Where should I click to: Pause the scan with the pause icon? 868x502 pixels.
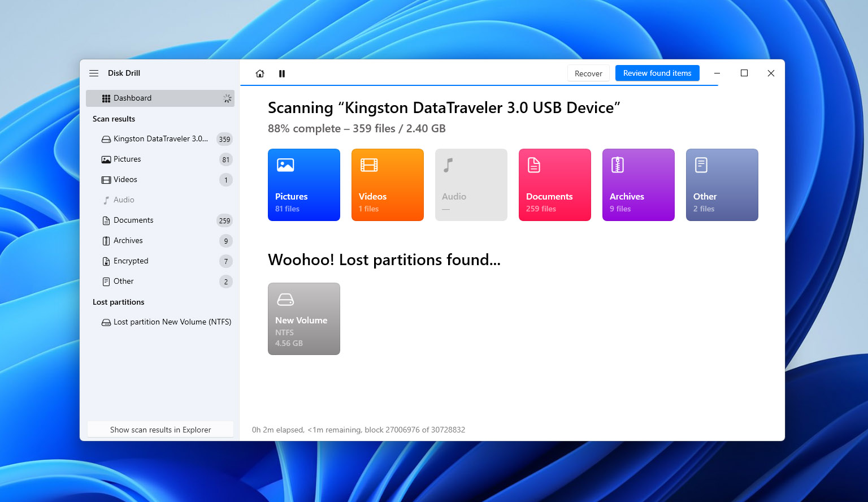tap(282, 73)
